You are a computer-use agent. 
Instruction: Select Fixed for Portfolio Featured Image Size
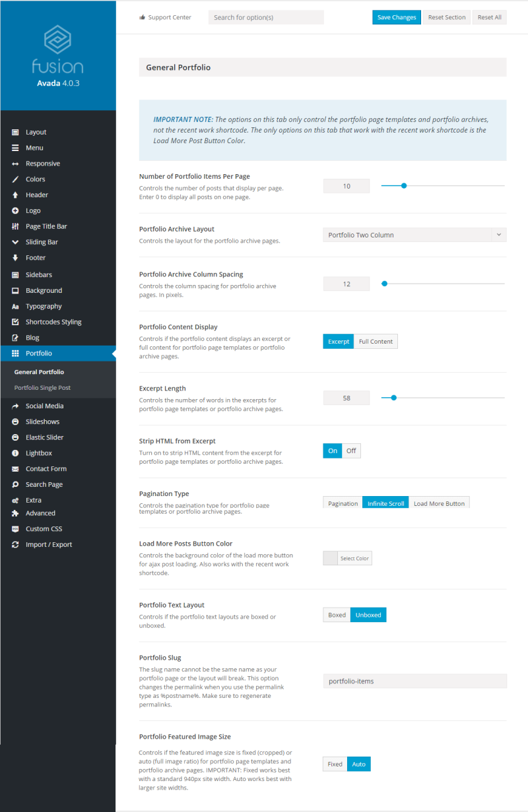point(335,764)
